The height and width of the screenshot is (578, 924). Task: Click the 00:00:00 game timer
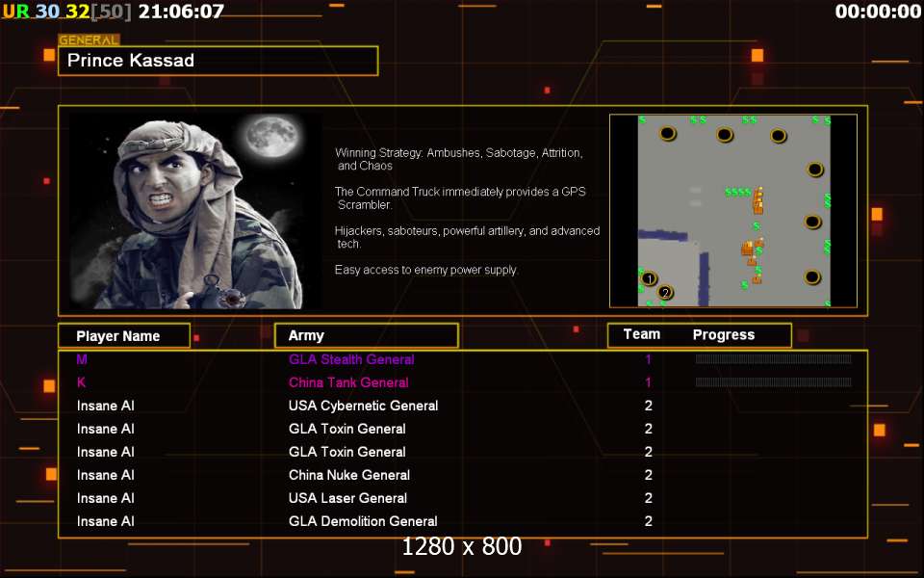tap(878, 12)
